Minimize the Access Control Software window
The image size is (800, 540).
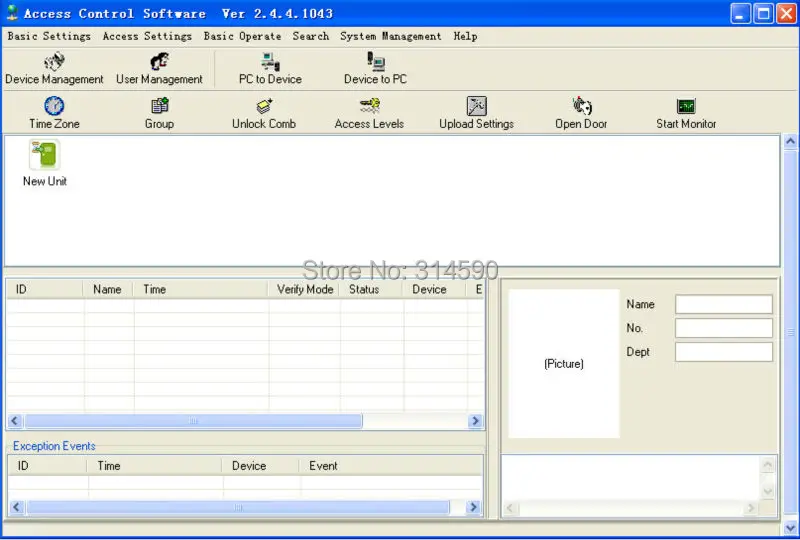click(740, 14)
